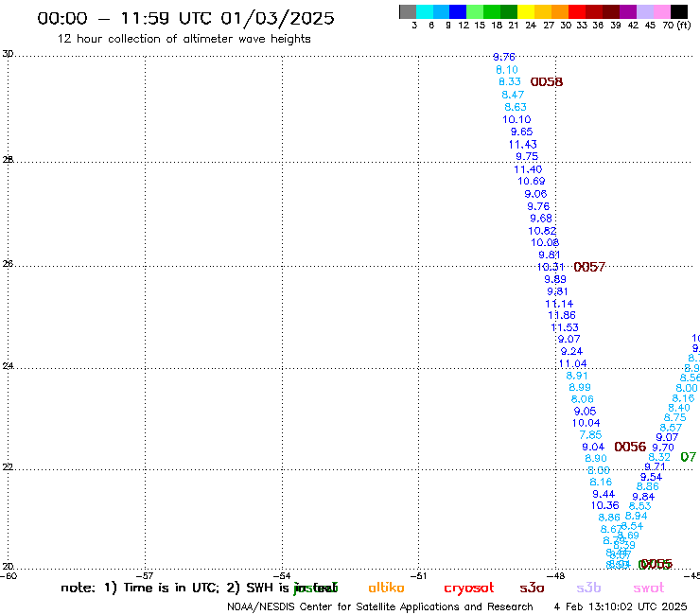700x615 pixels.
Task: Click the 10.04 measurement
Action: tap(586, 423)
